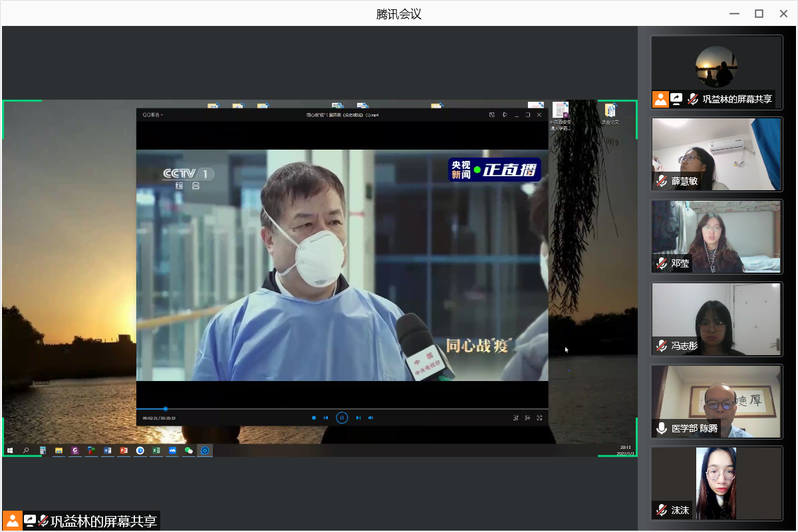
Task: Open the desktop document icon left of 毕业论文
Action: click(560, 116)
